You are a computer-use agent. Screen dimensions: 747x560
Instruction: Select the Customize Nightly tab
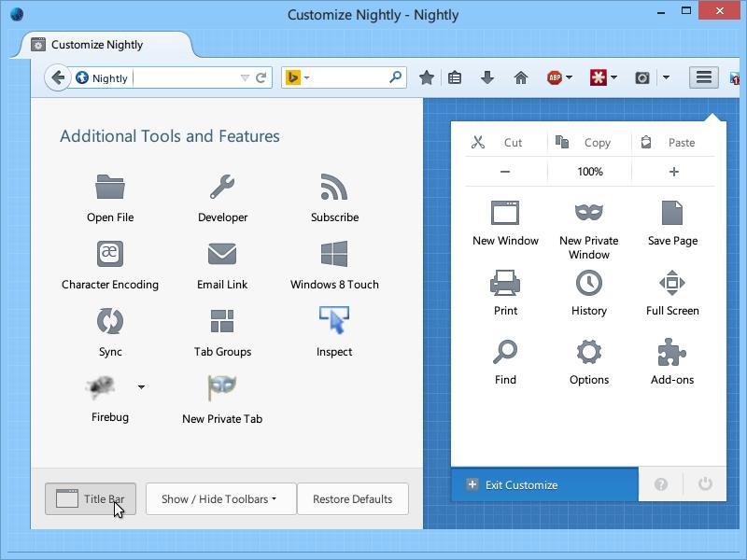coord(97,45)
